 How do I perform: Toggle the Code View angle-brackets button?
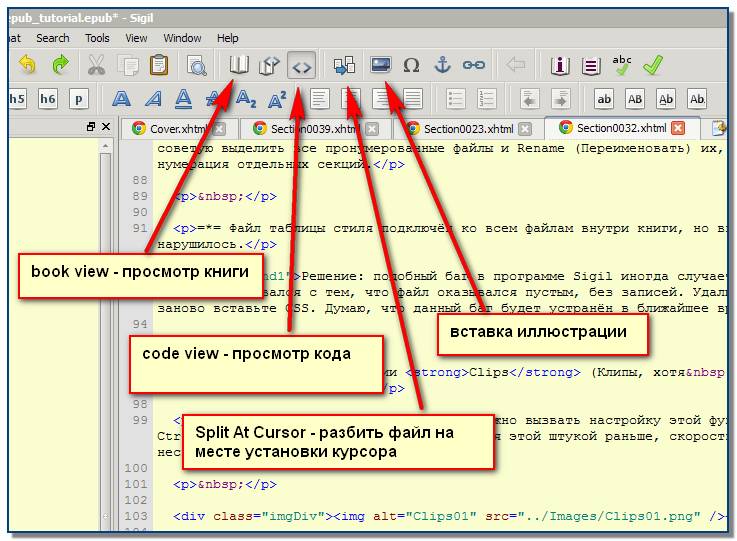(301, 65)
